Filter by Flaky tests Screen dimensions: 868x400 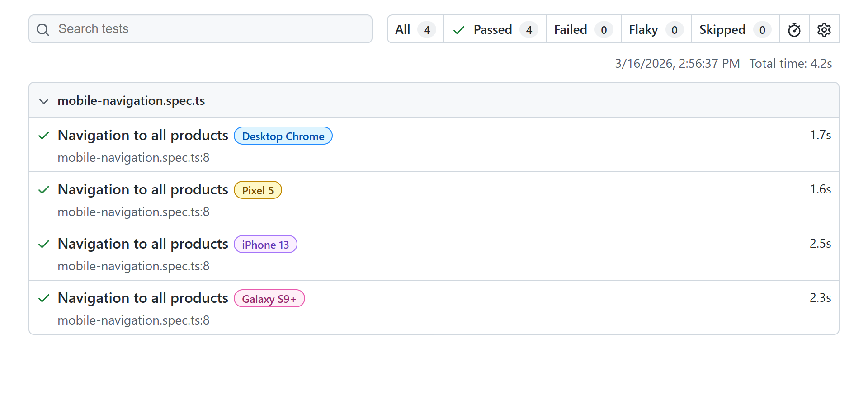click(x=656, y=30)
